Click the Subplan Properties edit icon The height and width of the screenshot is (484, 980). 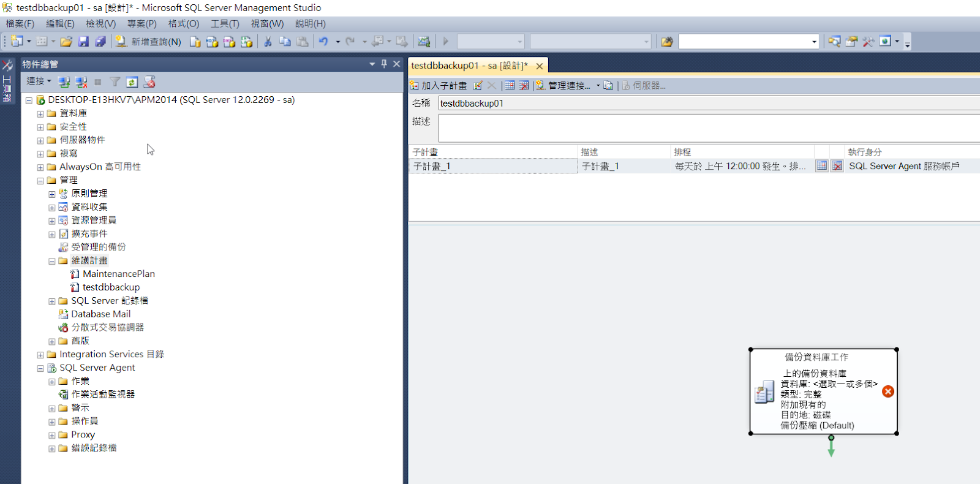click(x=478, y=86)
